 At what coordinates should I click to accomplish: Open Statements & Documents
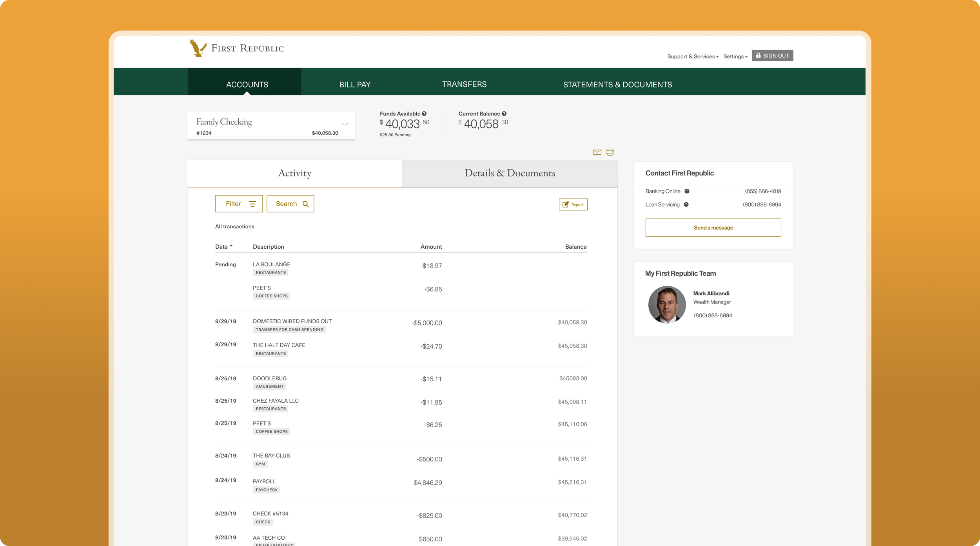pyautogui.click(x=617, y=85)
